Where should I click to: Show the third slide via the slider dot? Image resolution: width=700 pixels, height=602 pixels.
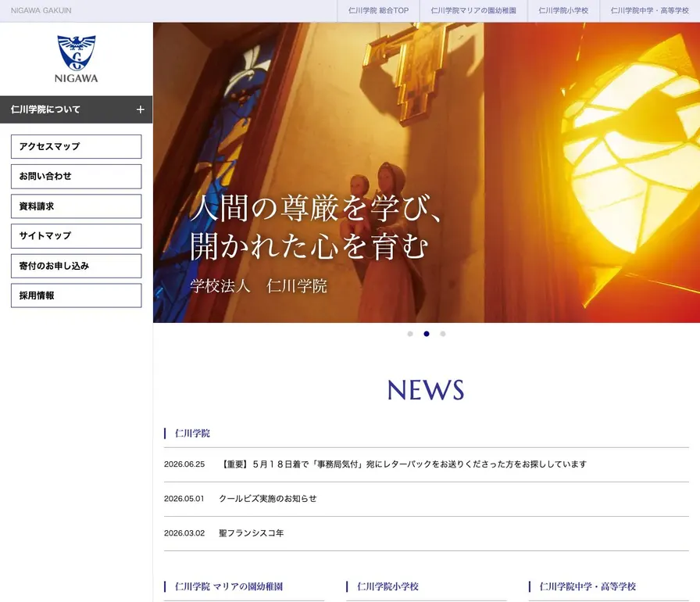click(x=443, y=334)
